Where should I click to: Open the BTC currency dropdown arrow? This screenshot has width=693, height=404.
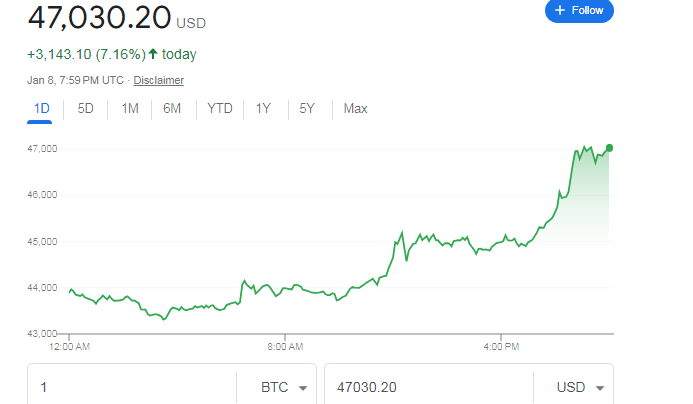303,388
